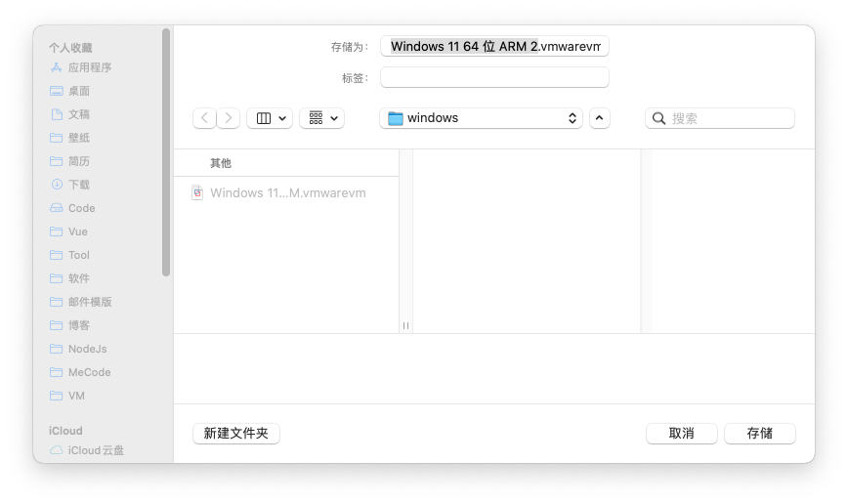Screen dimensions: 848x504
Task: Click the iCloud cloud icon
Action: tap(57, 450)
